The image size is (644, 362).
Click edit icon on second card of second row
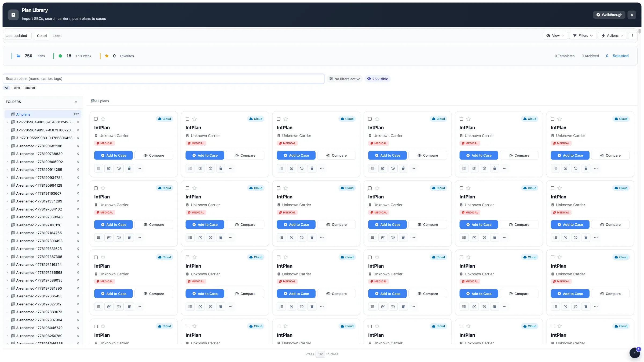pyautogui.click(x=200, y=237)
